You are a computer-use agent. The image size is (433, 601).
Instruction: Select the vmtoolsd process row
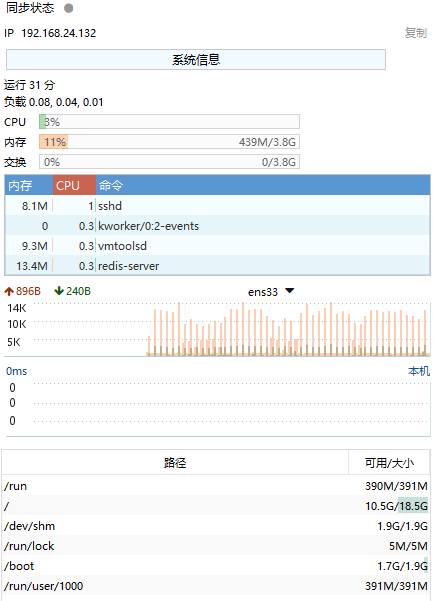[217, 246]
